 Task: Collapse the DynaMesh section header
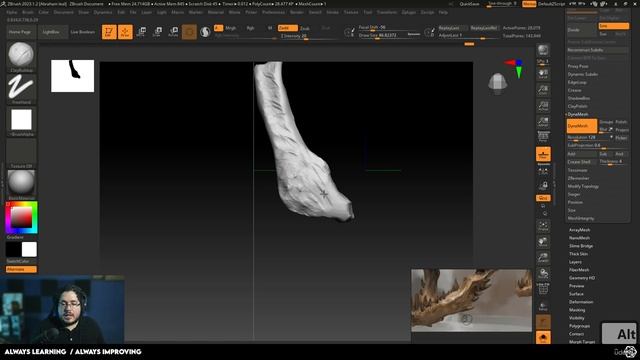578,114
